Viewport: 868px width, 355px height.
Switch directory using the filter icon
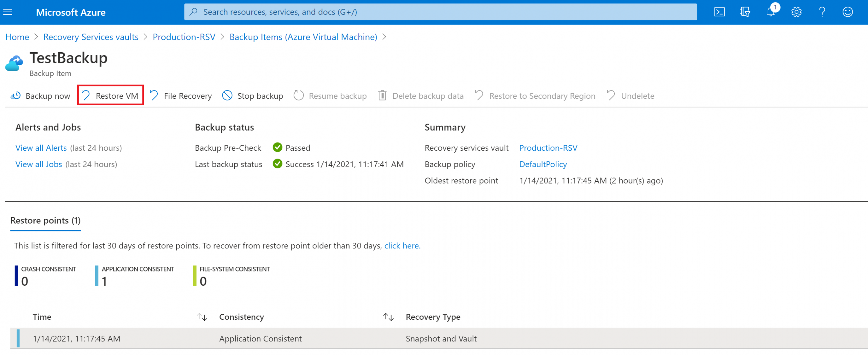pyautogui.click(x=745, y=12)
